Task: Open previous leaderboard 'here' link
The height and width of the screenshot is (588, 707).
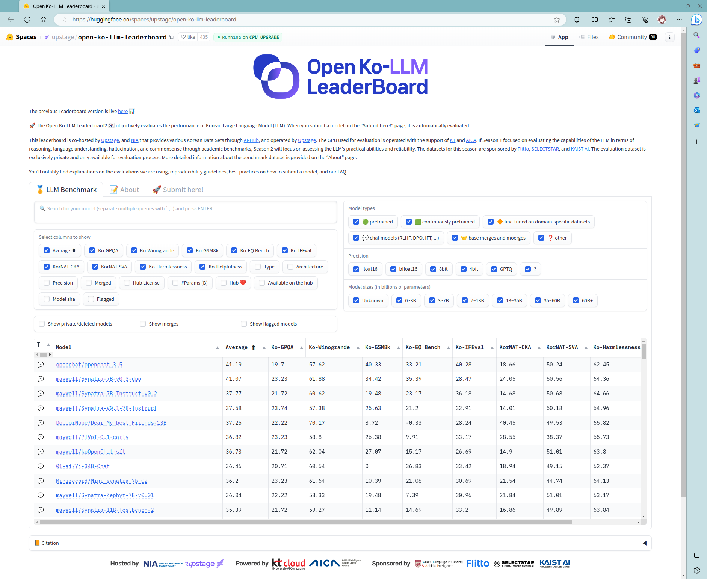Action: pyautogui.click(x=122, y=111)
